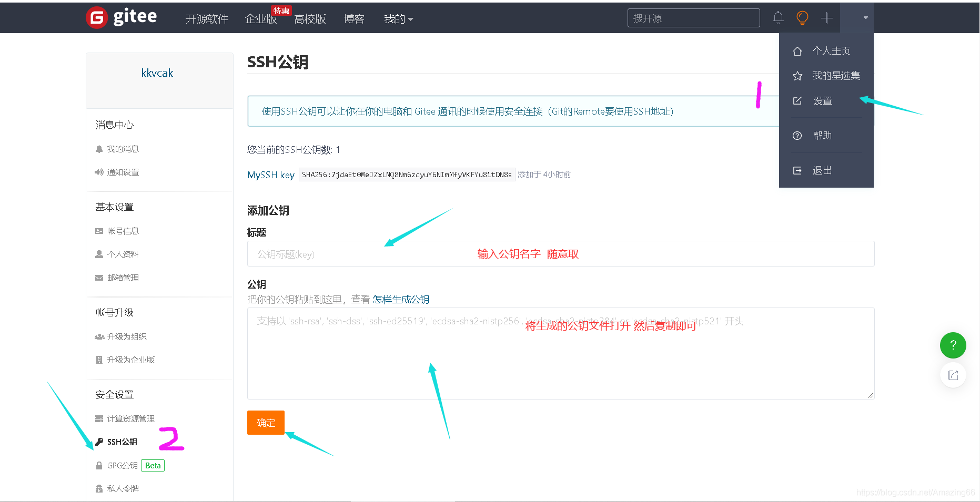The height and width of the screenshot is (502, 980).
Task: Click lock icon beside GPG公钥
Action: coord(99,466)
